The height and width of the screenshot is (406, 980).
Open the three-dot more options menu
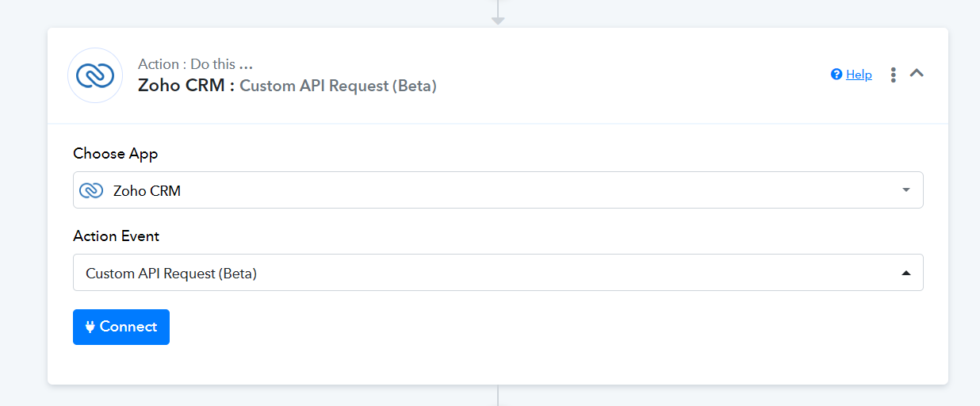coord(894,75)
